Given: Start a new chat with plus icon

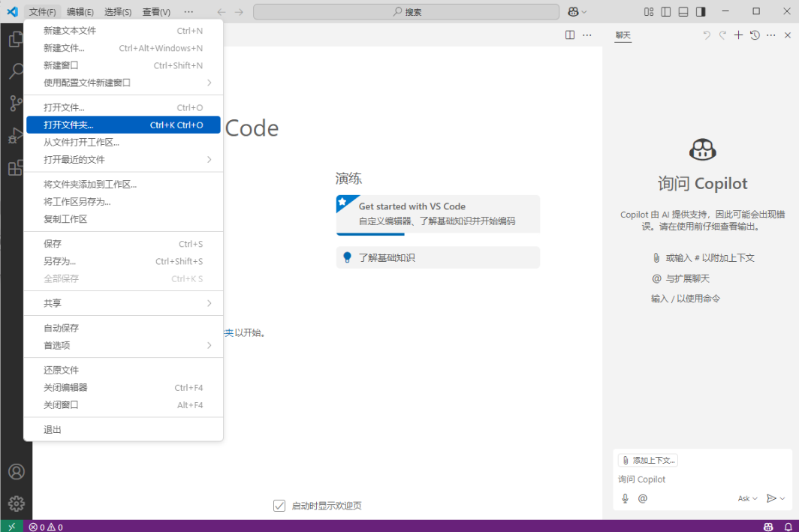Looking at the screenshot, I should click(738, 35).
